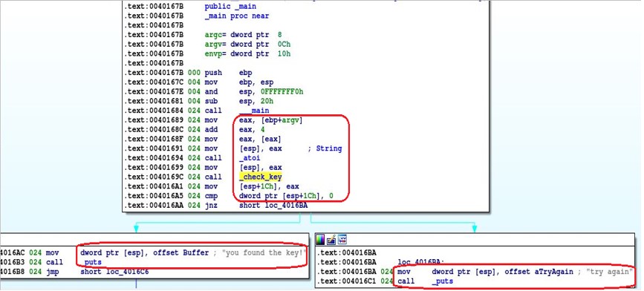Select the operand 'esp, 0FFFFFFF0h'
Screen dimensions: 644x291
[271, 91]
